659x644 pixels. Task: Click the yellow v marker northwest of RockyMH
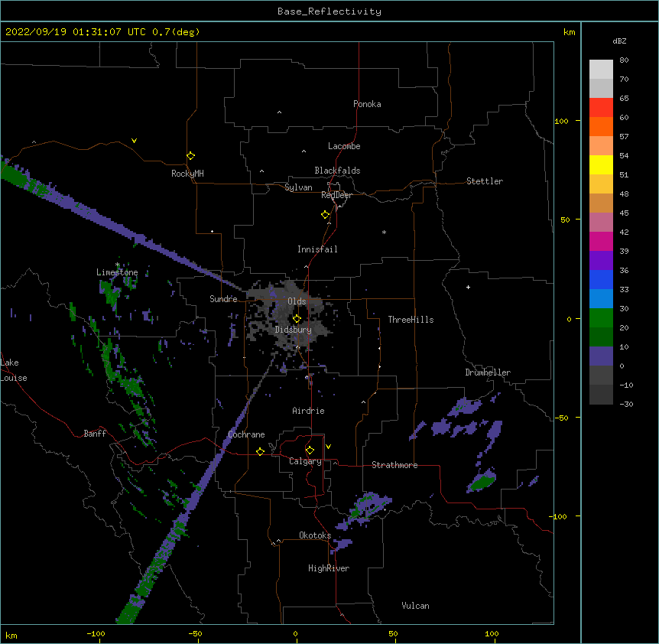[x=134, y=141]
